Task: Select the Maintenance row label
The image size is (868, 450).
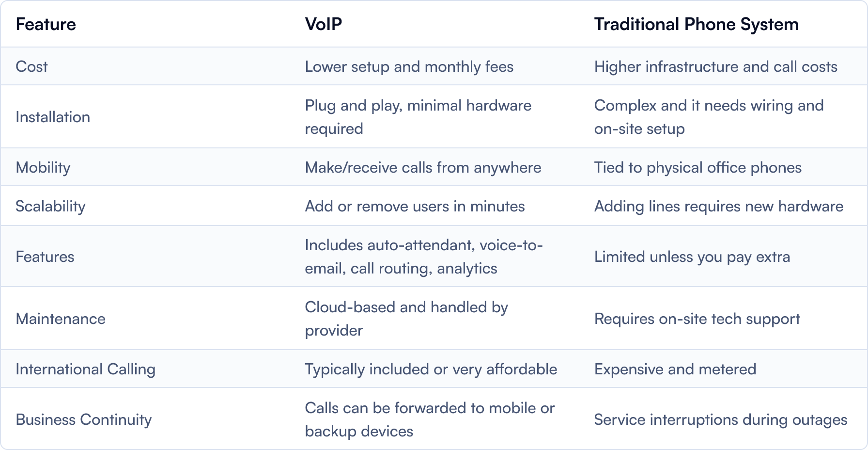Action: (61, 319)
